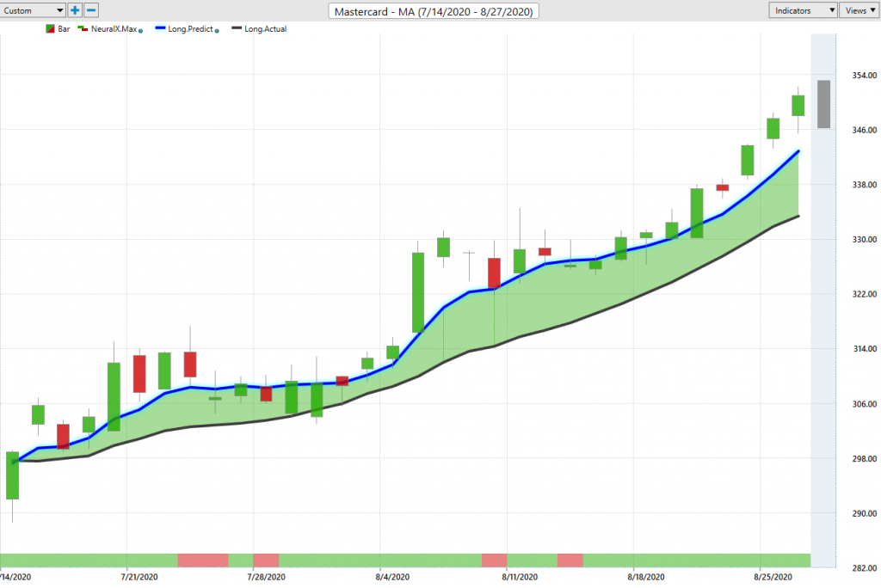
Task: Click the 7/28/2020 date axis label
Action: tap(267, 577)
